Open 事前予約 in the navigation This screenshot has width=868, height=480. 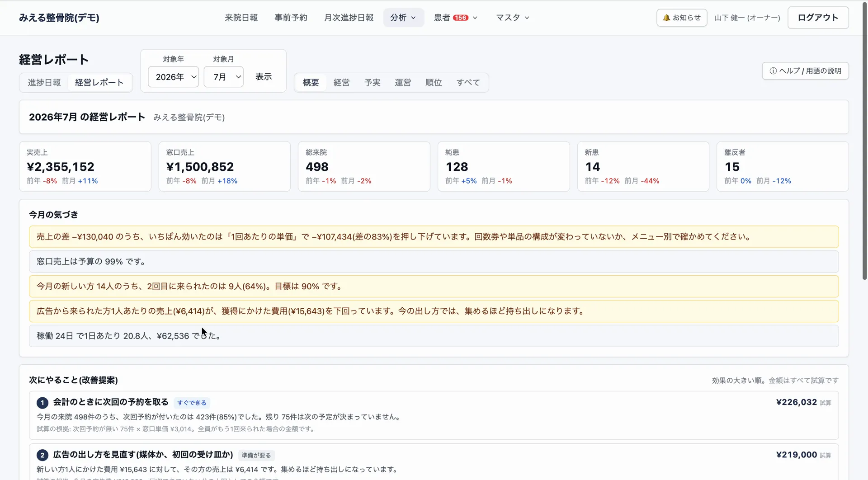pos(291,18)
